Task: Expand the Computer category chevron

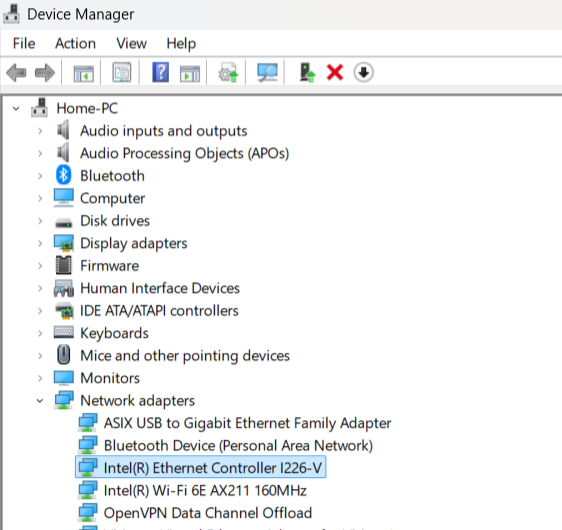Action: click(40, 198)
